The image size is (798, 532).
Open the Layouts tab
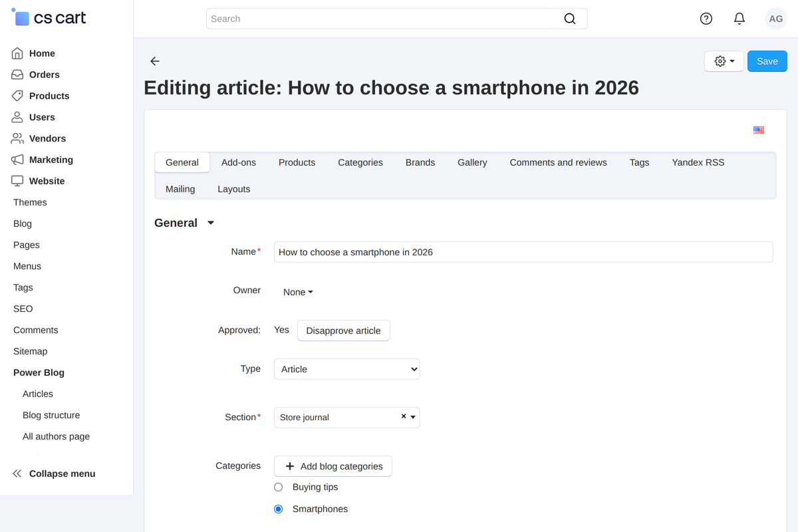pyautogui.click(x=234, y=189)
